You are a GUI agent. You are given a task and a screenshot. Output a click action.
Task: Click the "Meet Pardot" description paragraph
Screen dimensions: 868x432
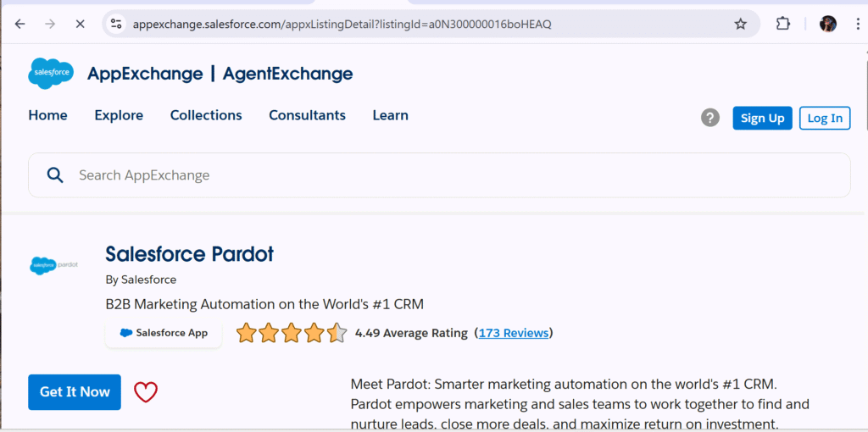pyautogui.click(x=580, y=404)
